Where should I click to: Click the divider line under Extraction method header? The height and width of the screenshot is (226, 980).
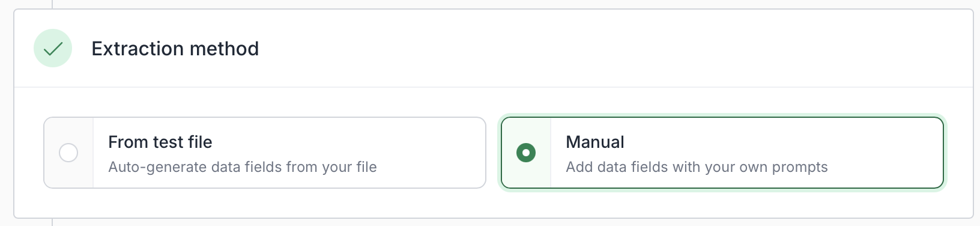[493, 87]
